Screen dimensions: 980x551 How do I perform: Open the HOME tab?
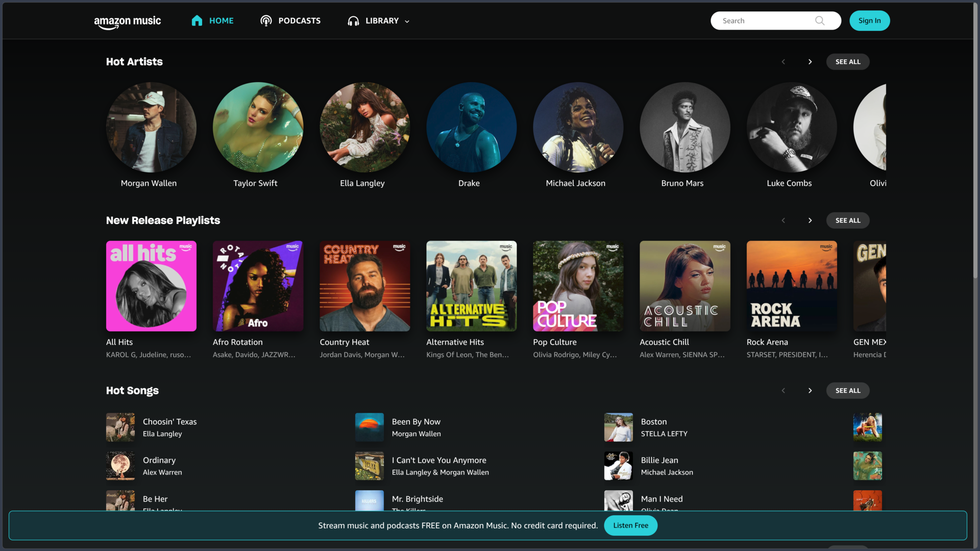point(212,20)
